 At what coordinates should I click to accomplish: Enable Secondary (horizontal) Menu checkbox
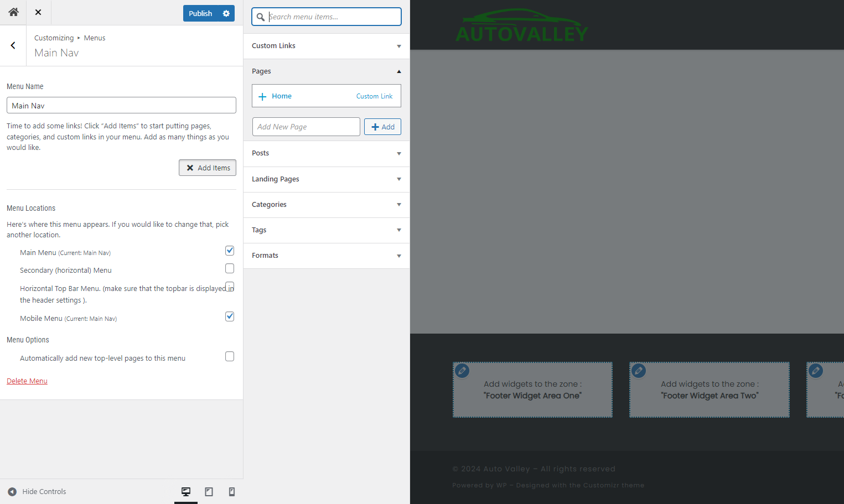click(x=230, y=268)
